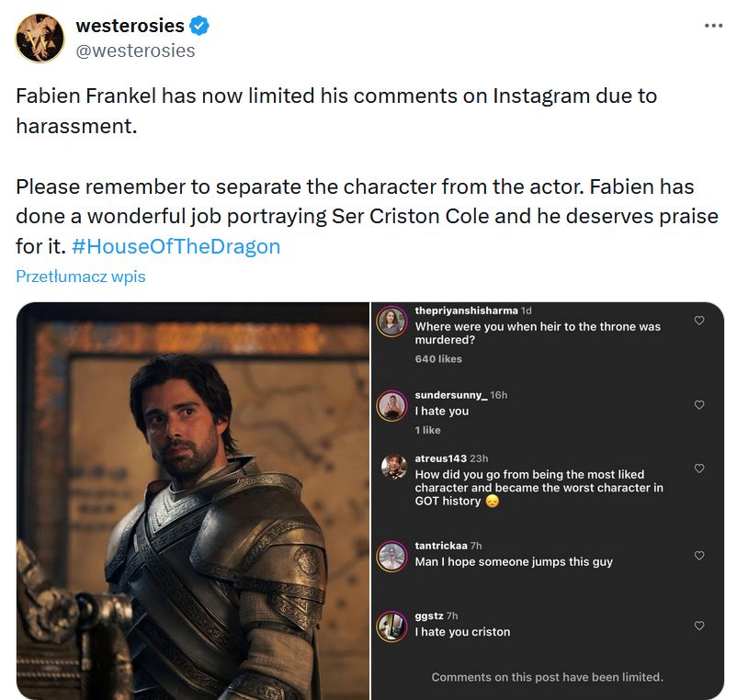Click the blue verified badge
Screen dimensions: 737x700
pos(199,26)
